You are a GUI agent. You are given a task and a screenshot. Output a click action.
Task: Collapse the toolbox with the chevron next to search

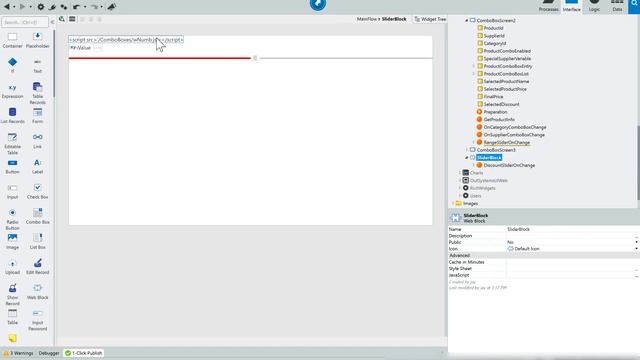tap(52, 22)
